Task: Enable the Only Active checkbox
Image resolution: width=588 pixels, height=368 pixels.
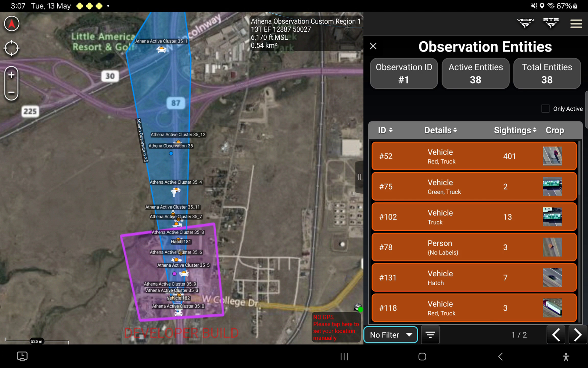Action: [545, 108]
